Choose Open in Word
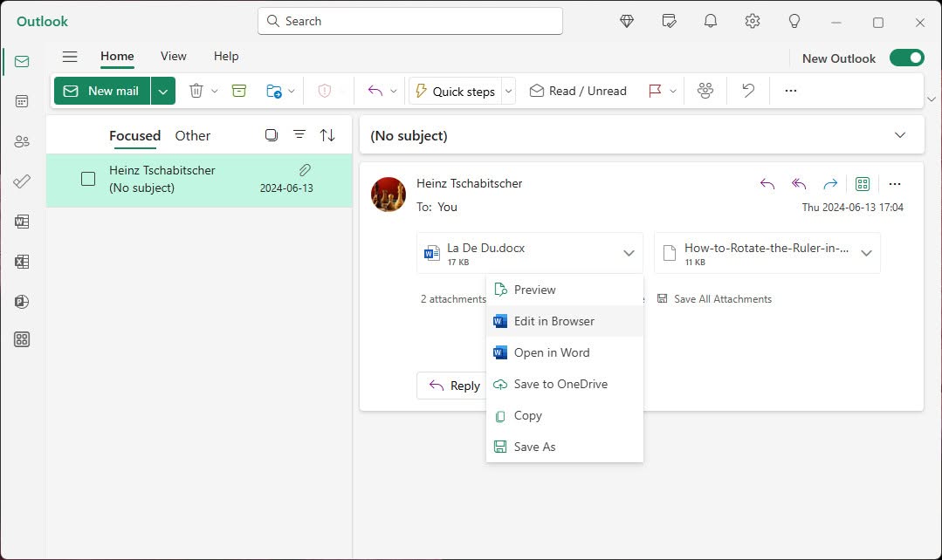This screenshot has height=560, width=942. coord(564,353)
